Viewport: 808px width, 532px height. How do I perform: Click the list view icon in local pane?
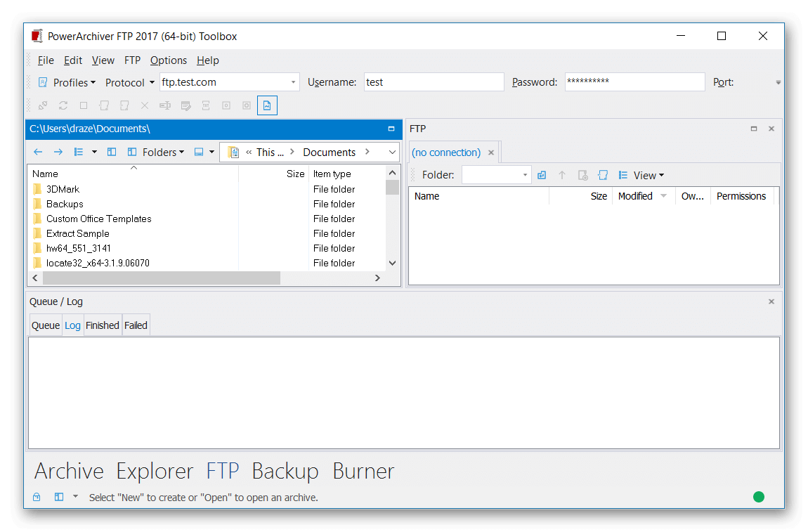click(79, 152)
